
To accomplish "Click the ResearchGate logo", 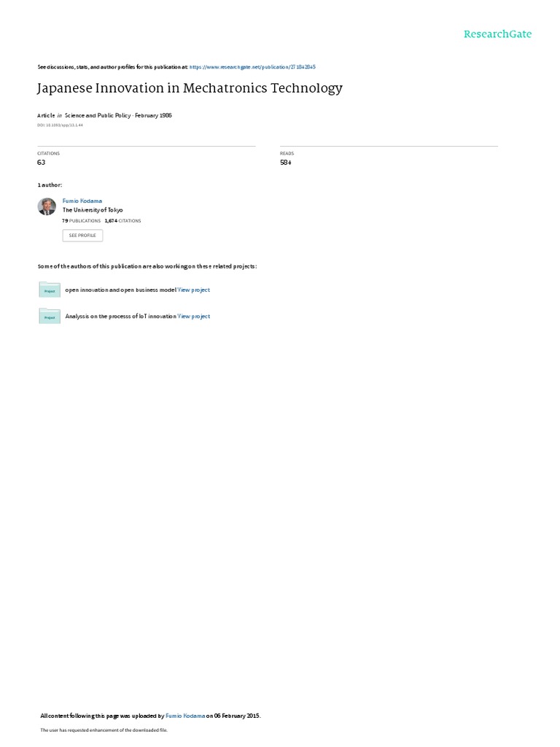I will [497, 34].
